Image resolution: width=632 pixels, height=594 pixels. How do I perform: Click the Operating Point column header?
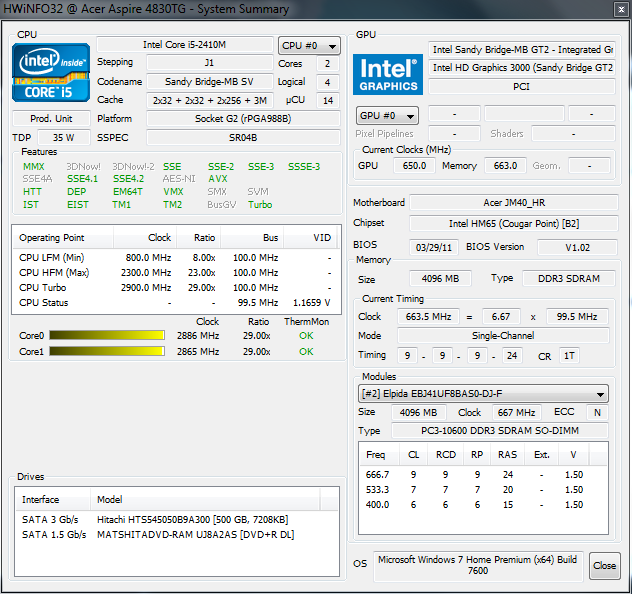point(62,238)
